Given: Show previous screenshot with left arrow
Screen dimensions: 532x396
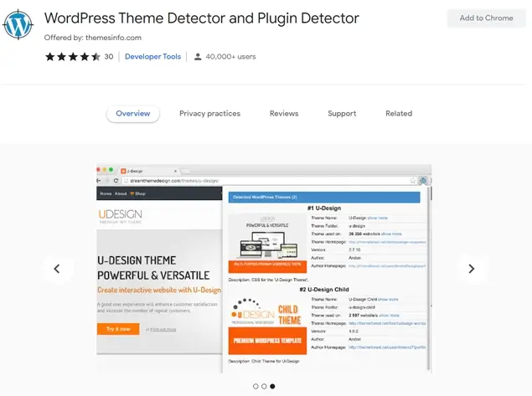Looking at the screenshot, I should click(x=57, y=269).
